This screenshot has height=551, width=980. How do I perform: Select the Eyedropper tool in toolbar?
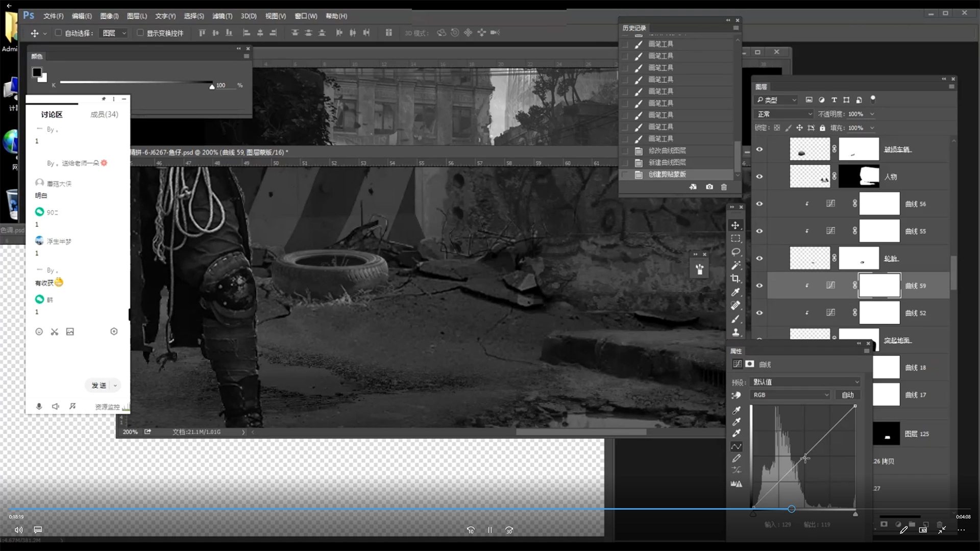click(x=736, y=292)
